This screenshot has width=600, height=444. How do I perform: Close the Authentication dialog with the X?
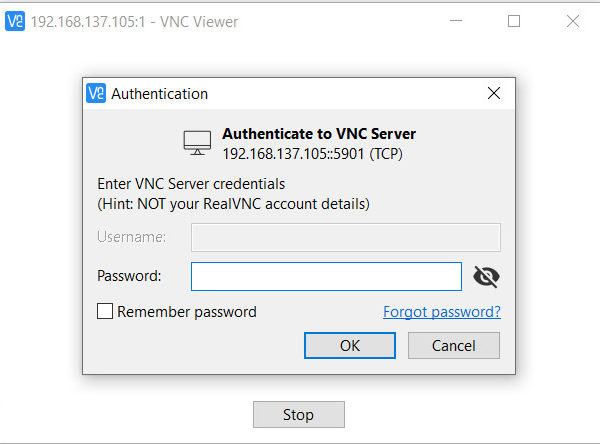(494, 93)
